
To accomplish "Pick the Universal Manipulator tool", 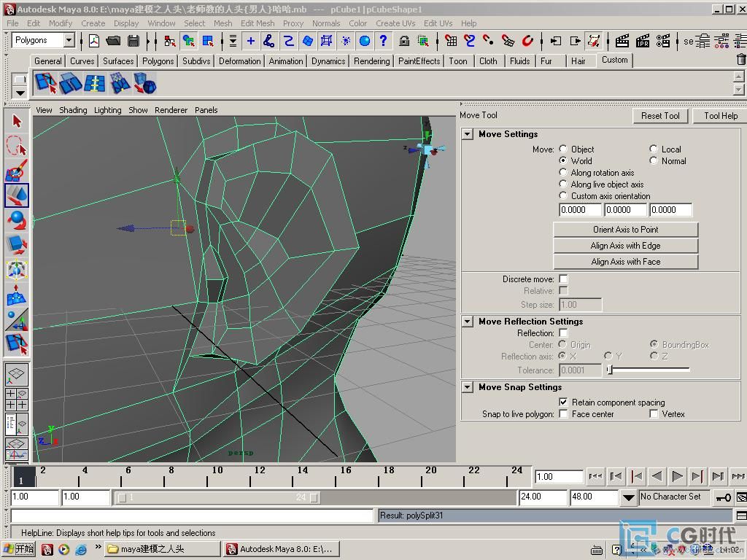I will pyautogui.click(x=17, y=270).
